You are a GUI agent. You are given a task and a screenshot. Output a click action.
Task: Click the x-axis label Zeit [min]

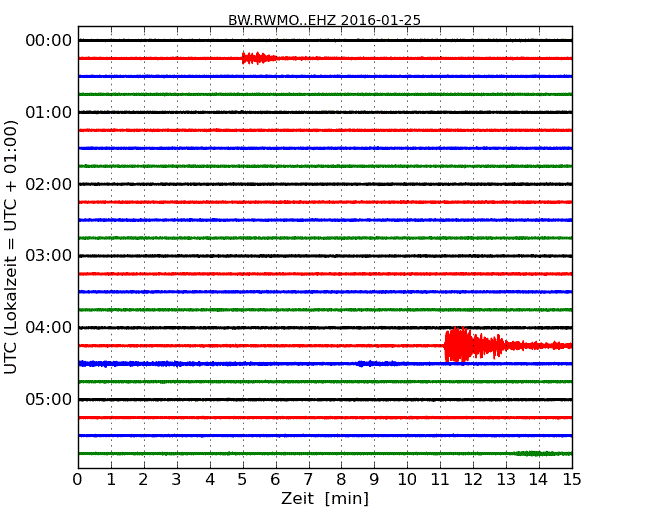click(x=325, y=498)
